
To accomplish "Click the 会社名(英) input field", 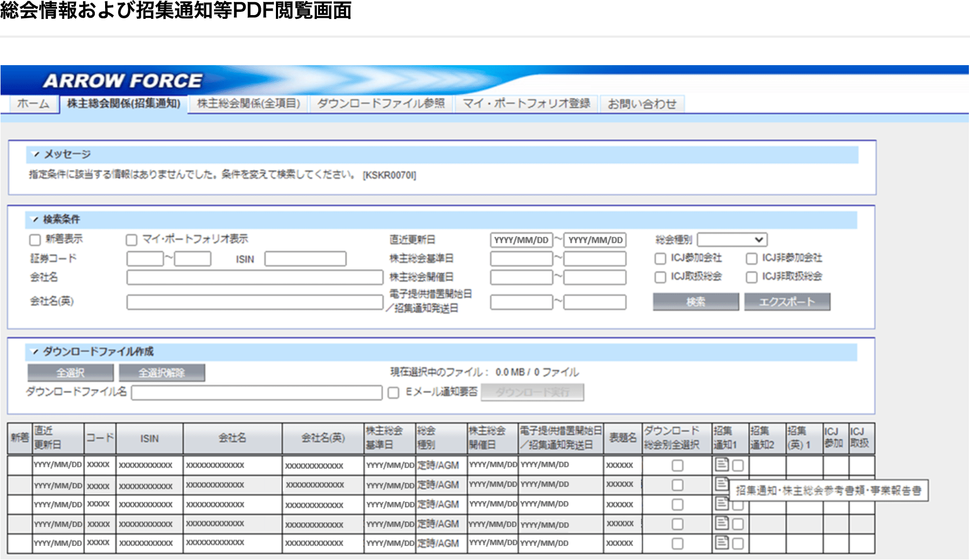I will (255, 302).
